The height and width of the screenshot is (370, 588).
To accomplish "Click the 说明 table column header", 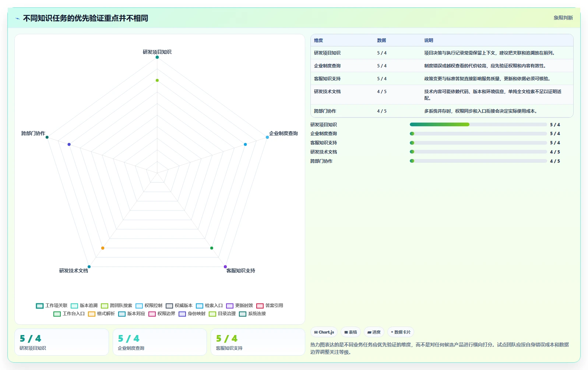I will (x=429, y=40).
